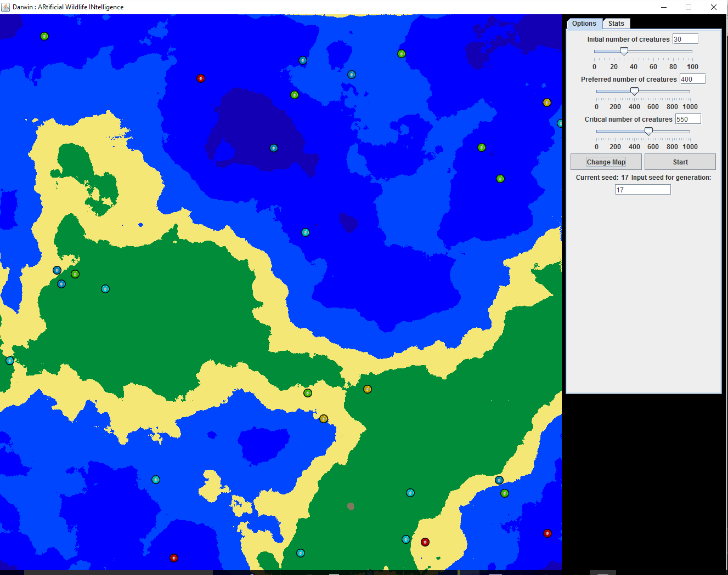Screen dimensions: 728x575
Task: Click the green creature nearest the map's top-left corner
Action: tap(44, 36)
